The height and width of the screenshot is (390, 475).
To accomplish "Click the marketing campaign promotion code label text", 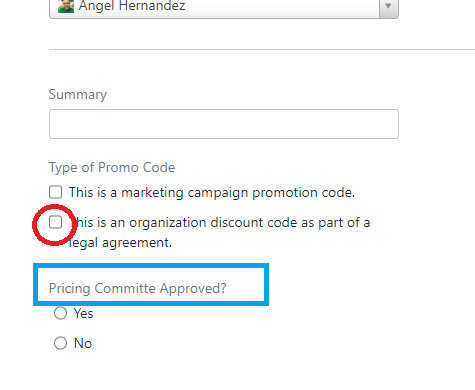I will (212, 193).
